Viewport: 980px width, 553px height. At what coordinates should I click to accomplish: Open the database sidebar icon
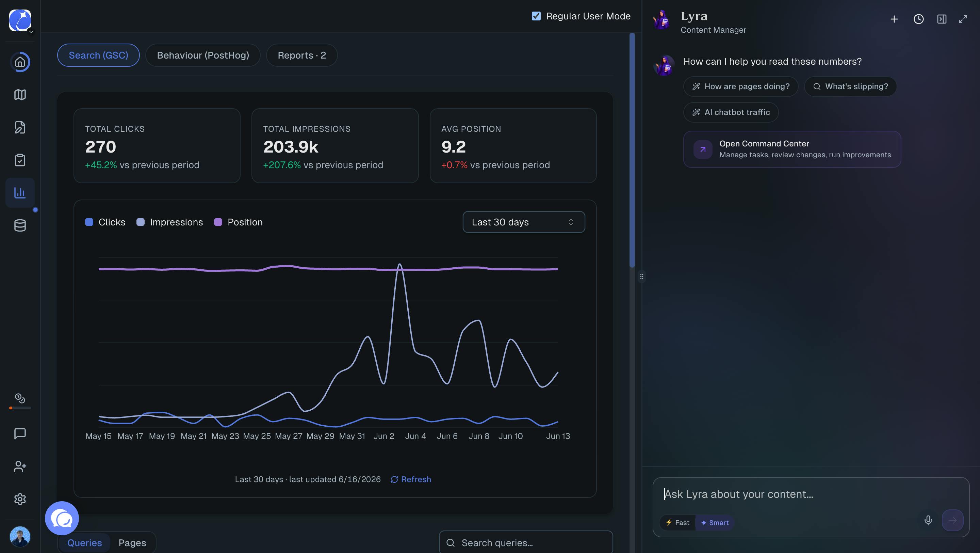point(20,225)
